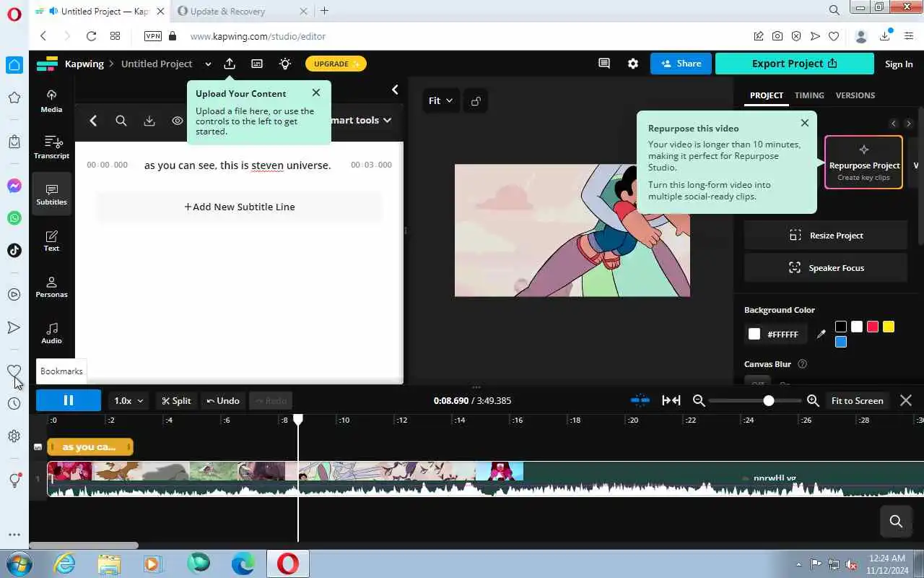Select the yellow background color swatch
The height and width of the screenshot is (578, 924).
[x=889, y=327]
